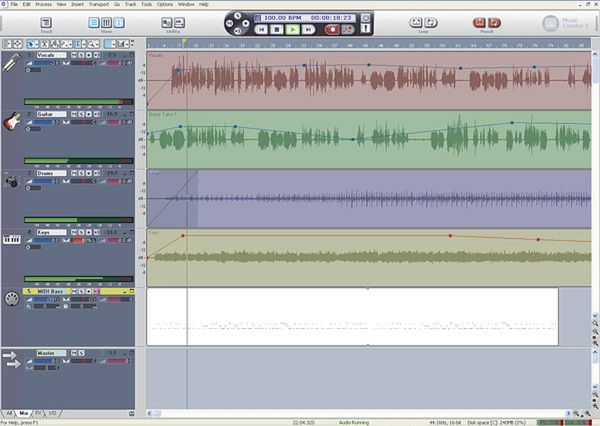Screen dimensions: 600x426
Task: Click the electric guitar icon for Guitar track
Action: coord(11,121)
